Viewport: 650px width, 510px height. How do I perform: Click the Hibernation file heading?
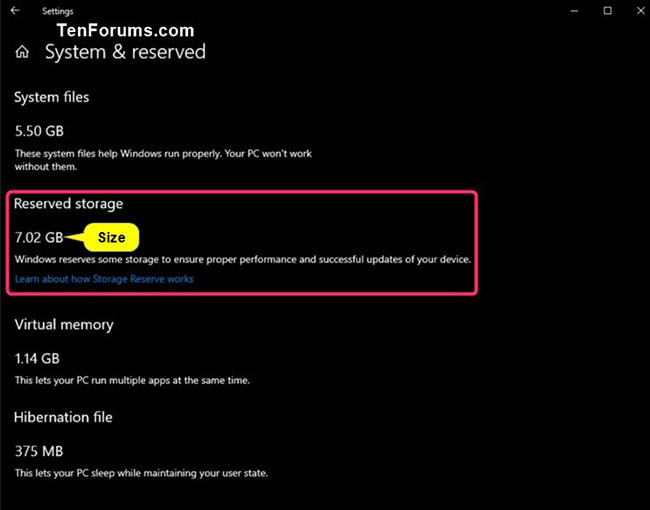tap(63, 417)
